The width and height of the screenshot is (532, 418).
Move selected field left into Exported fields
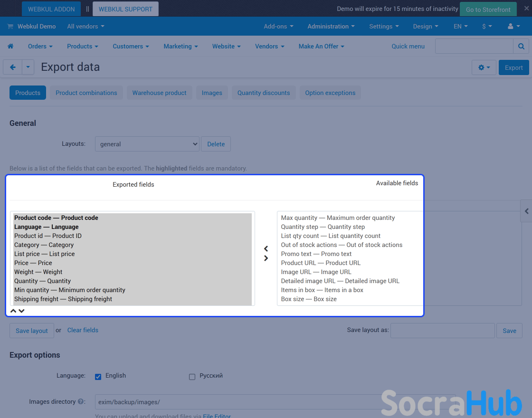266,249
